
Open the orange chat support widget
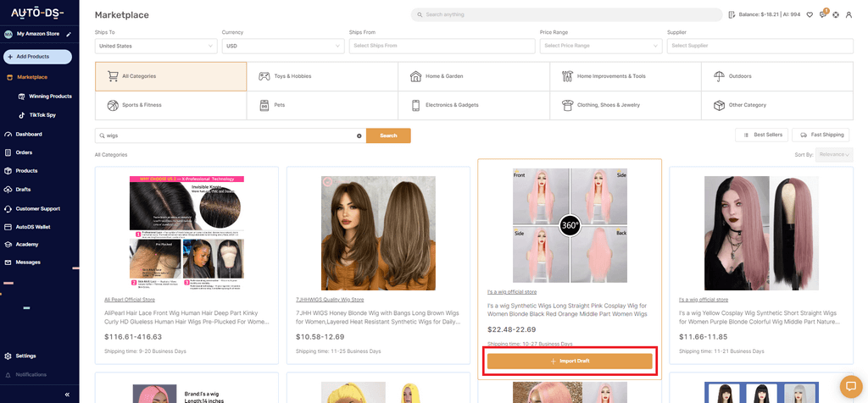[x=849, y=384]
